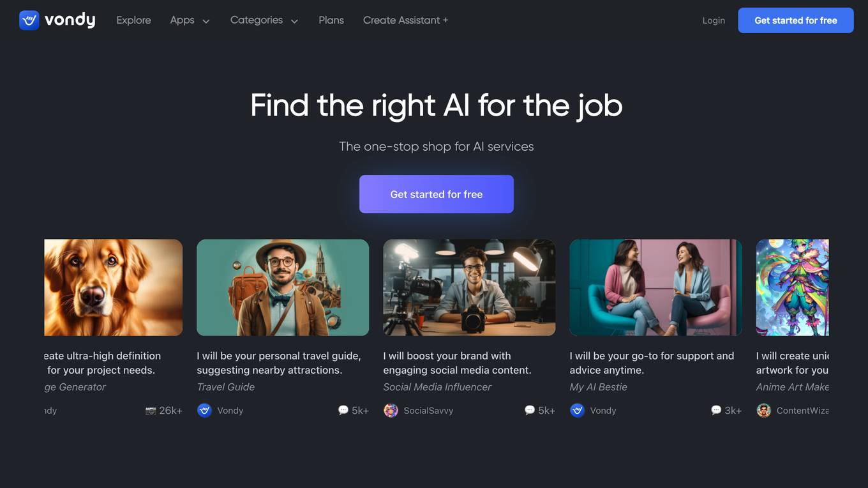Viewport: 868px width, 488px height.
Task: Open the Anime Art Maker thumbnail
Action: click(793, 287)
